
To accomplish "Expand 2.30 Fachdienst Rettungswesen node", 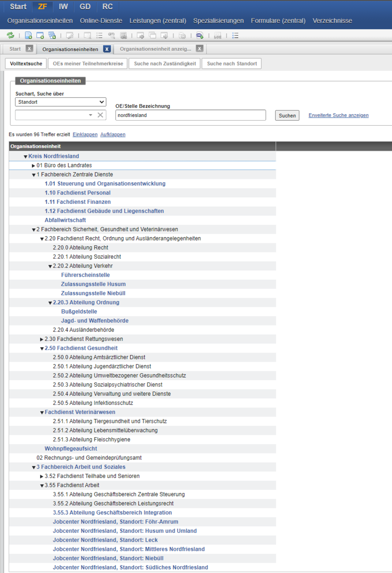I will [x=42, y=339].
